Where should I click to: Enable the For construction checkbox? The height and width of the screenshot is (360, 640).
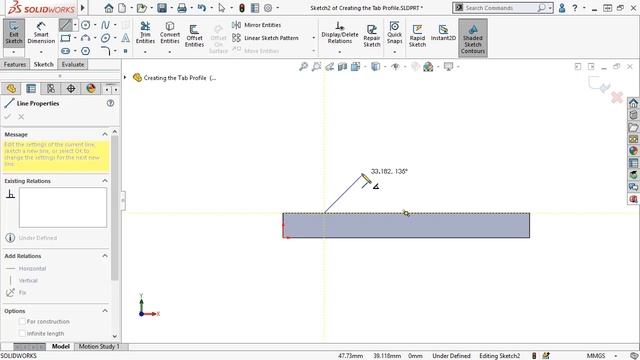[x=22, y=322]
